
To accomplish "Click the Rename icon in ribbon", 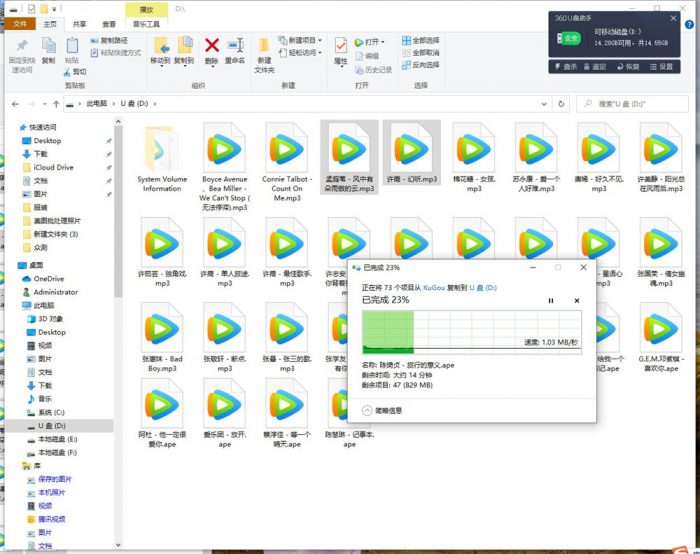I will tap(235, 46).
